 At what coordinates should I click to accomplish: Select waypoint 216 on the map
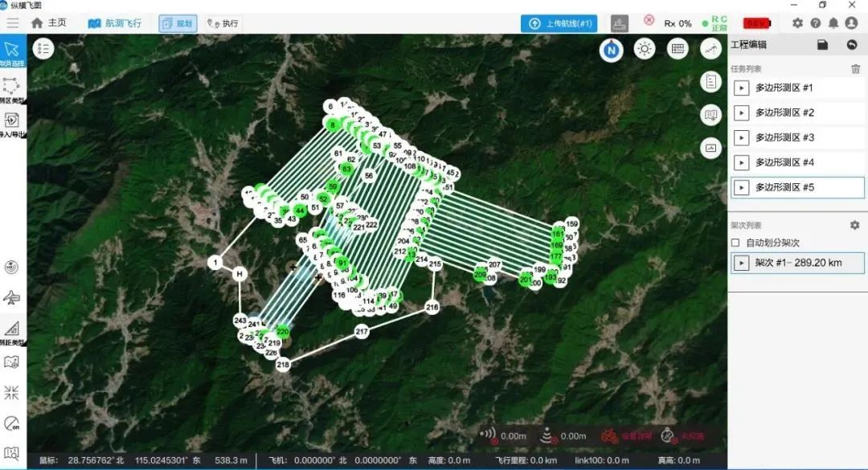(432, 307)
